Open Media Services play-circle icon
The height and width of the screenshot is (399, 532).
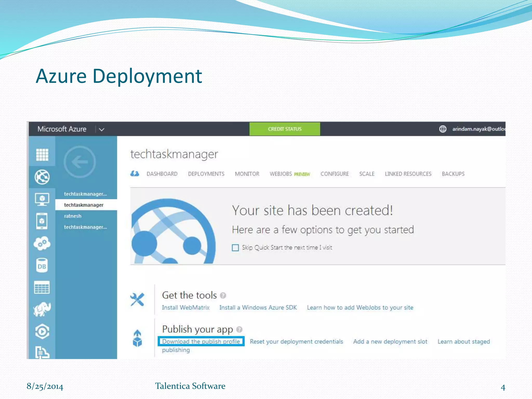42,331
